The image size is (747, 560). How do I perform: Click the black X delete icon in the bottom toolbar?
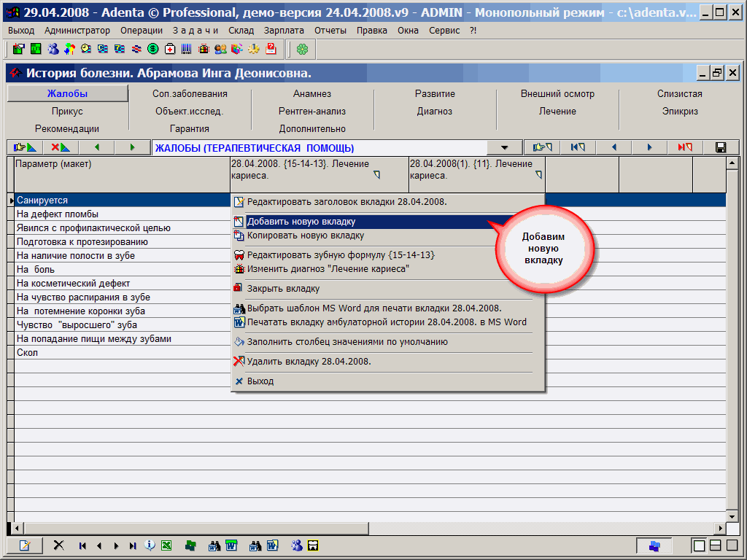click(x=59, y=545)
